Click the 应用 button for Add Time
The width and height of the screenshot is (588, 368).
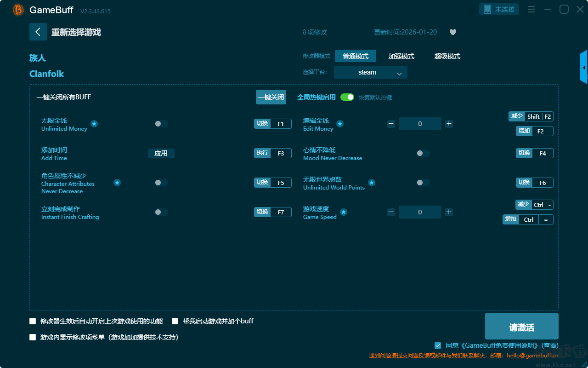click(x=161, y=153)
